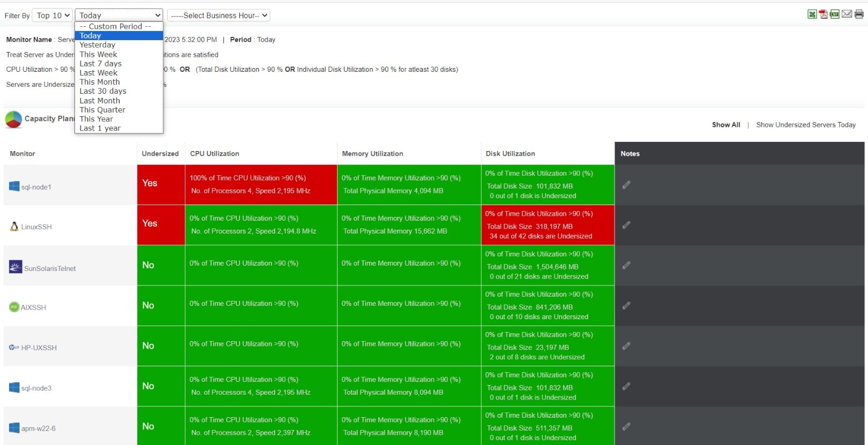This screenshot has height=445, width=868.
Task: Click the Undersized column header
Action: coord(160,154)
